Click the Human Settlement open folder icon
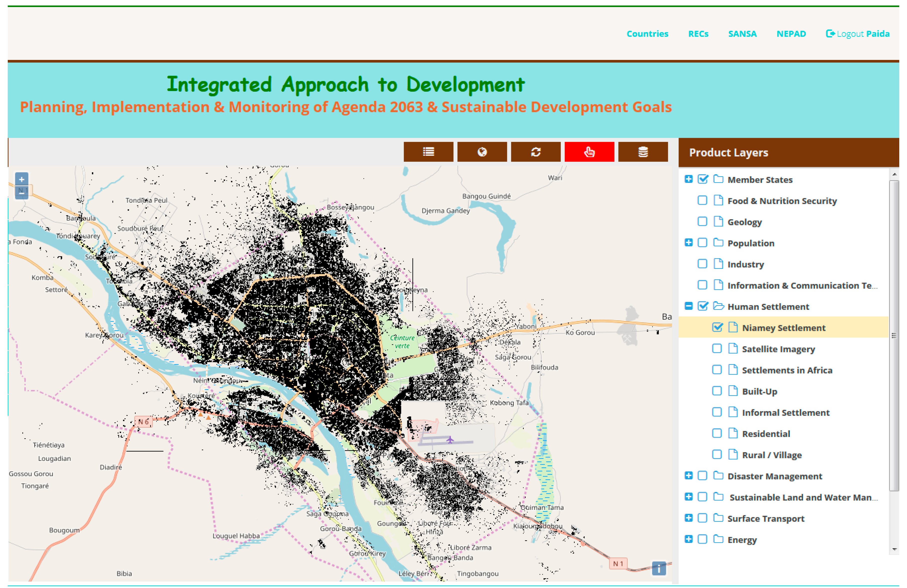907x588 pixels. (718, 306)
